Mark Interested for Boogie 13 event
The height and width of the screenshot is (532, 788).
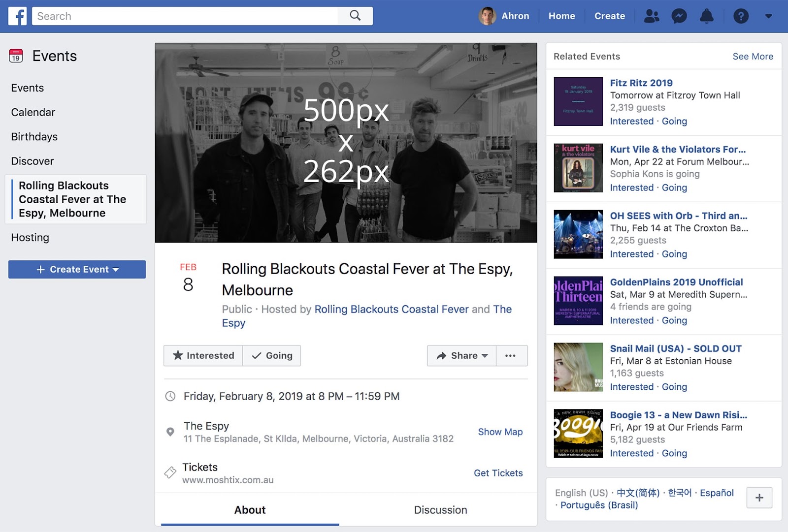coord(632,453)
